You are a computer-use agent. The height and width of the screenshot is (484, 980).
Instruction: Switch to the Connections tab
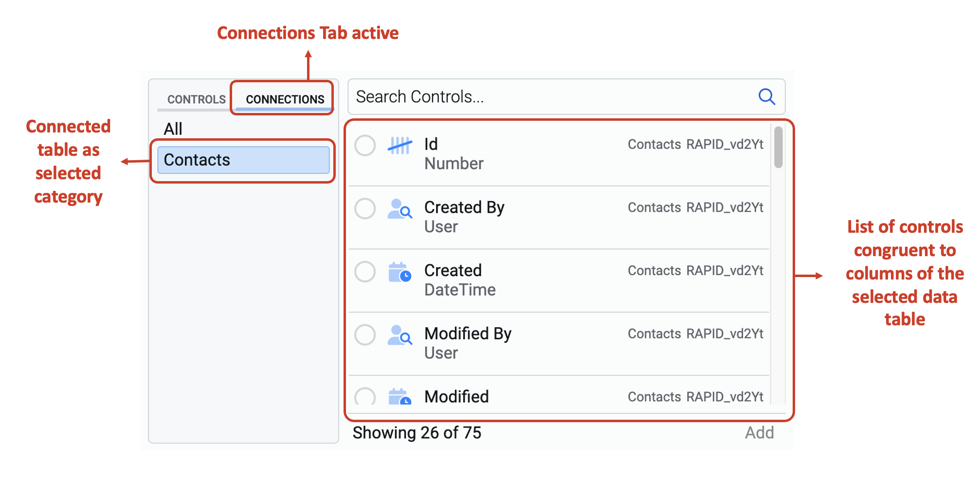(285, 99)
